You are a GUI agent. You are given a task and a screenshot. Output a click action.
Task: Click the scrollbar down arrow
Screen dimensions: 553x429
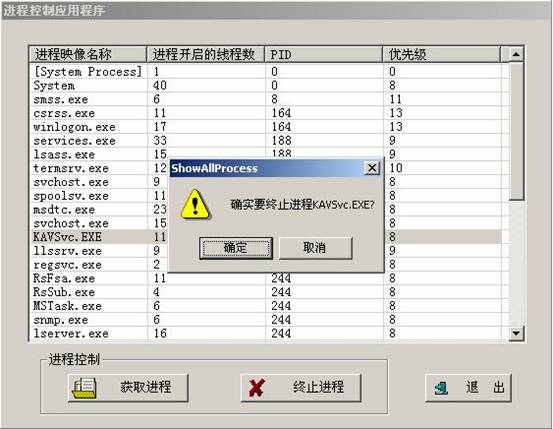(x=516, y=333)
